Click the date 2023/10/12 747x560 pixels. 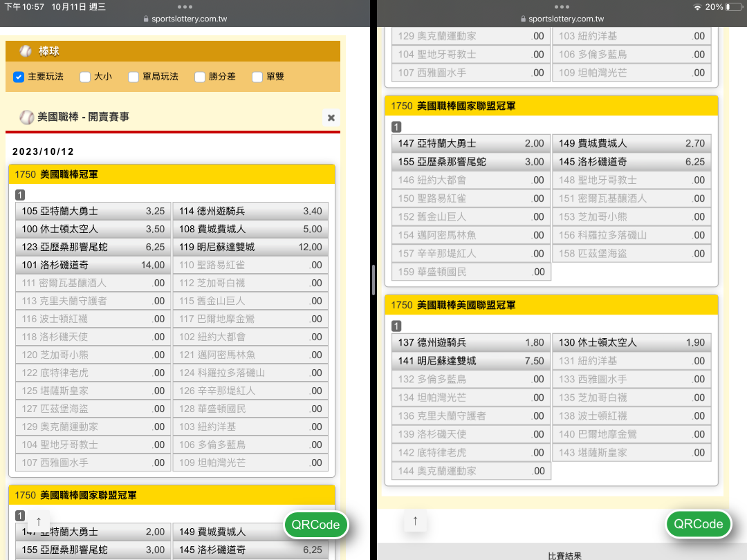[44, 151]
